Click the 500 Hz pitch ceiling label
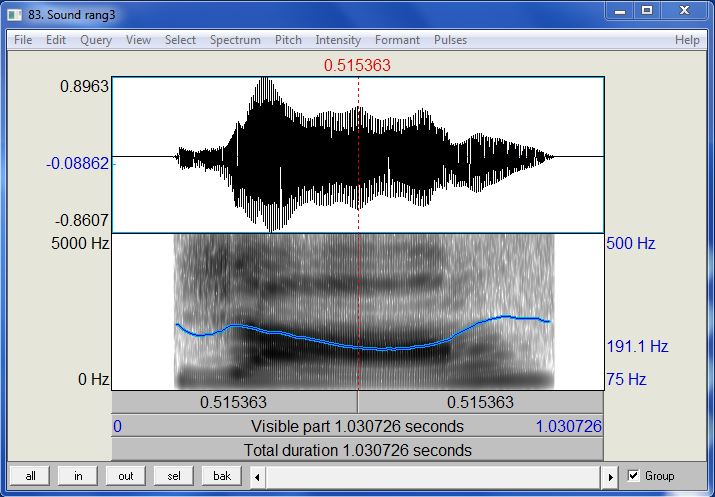The image size is (715, 497). pyautogui.click(x=631, y=243)
